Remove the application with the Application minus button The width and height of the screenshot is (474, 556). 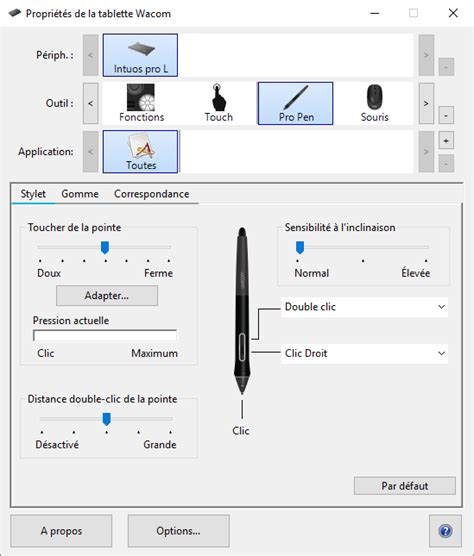[x=446, y=164]
